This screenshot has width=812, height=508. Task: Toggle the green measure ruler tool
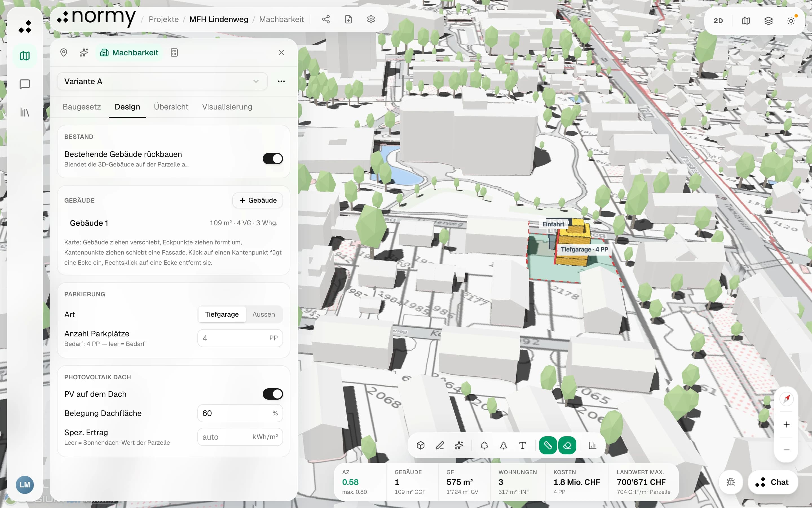click(548, 445)
